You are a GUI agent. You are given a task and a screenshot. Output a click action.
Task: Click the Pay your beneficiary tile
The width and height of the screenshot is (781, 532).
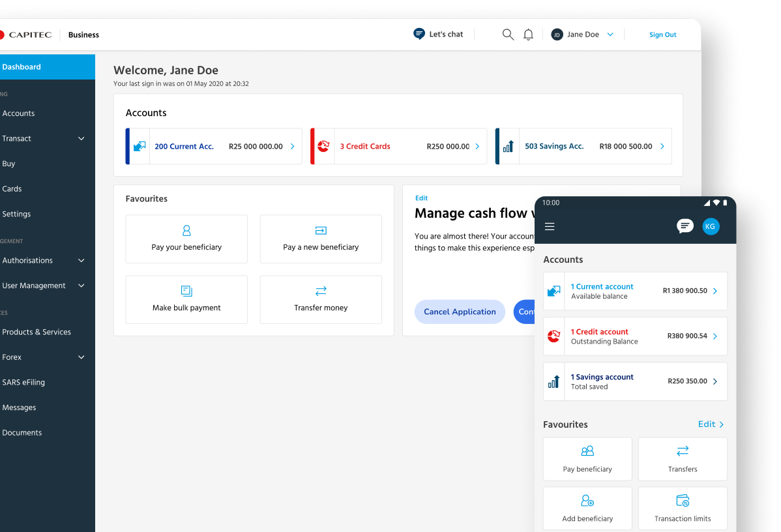(x=186, y=239)
